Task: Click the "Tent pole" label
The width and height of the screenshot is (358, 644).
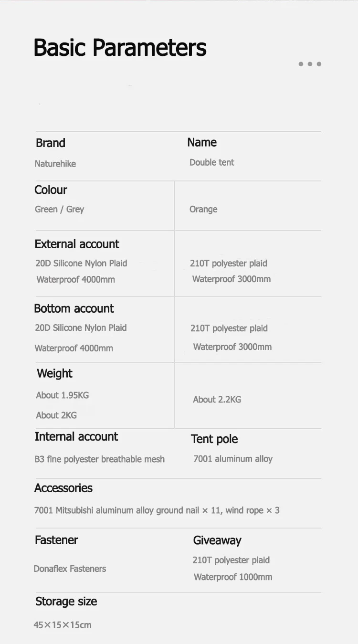Action: pyautogui.click(x=214, y=439)
